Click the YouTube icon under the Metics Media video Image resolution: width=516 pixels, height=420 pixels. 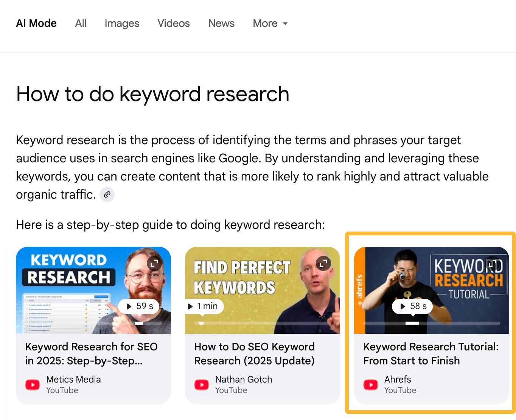click(33, 384)
